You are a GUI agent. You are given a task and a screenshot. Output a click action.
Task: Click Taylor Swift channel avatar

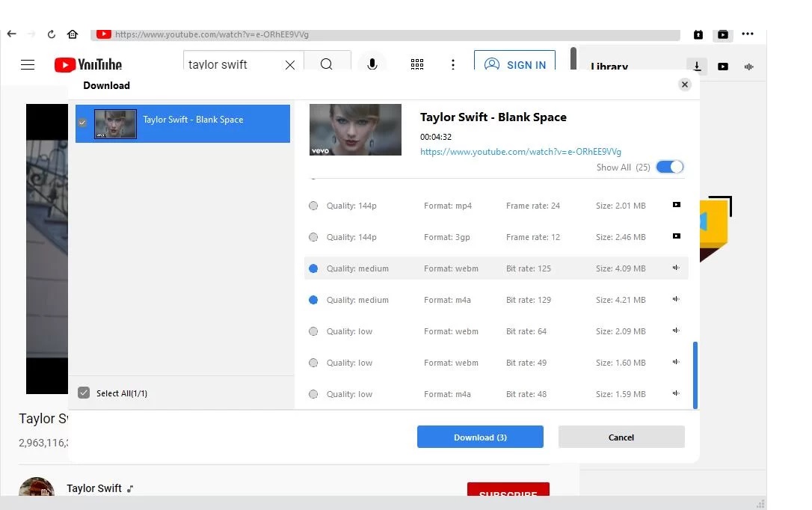tap(36, 488)
